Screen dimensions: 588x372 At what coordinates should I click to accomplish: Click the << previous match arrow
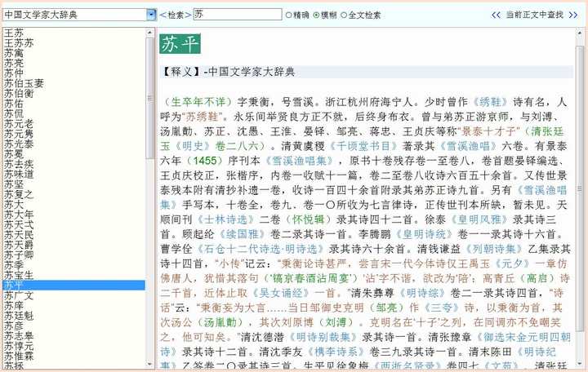pyautogui.click(x=496, y=15)
